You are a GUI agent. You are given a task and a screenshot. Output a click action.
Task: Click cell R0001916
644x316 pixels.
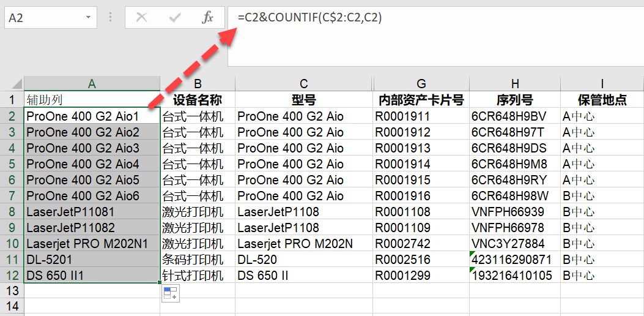pos(421,195)
